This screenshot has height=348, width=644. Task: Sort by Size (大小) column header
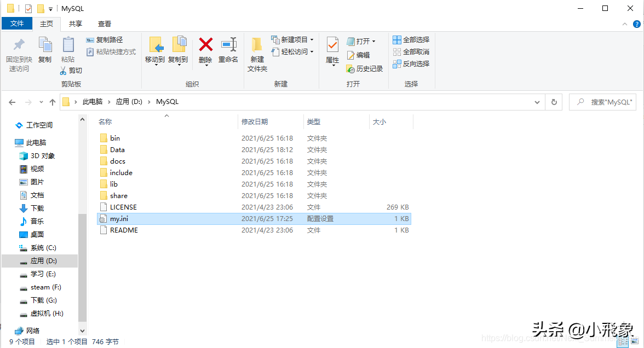379,122
